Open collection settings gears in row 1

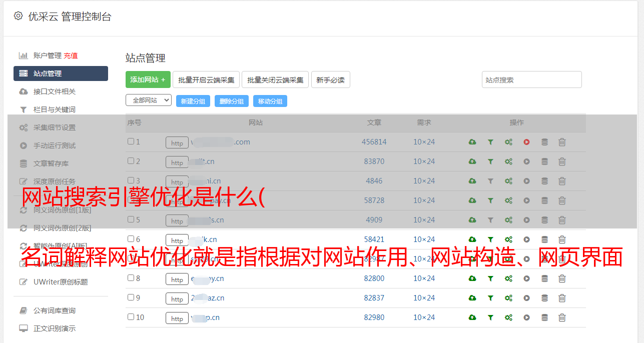(508, 142)
